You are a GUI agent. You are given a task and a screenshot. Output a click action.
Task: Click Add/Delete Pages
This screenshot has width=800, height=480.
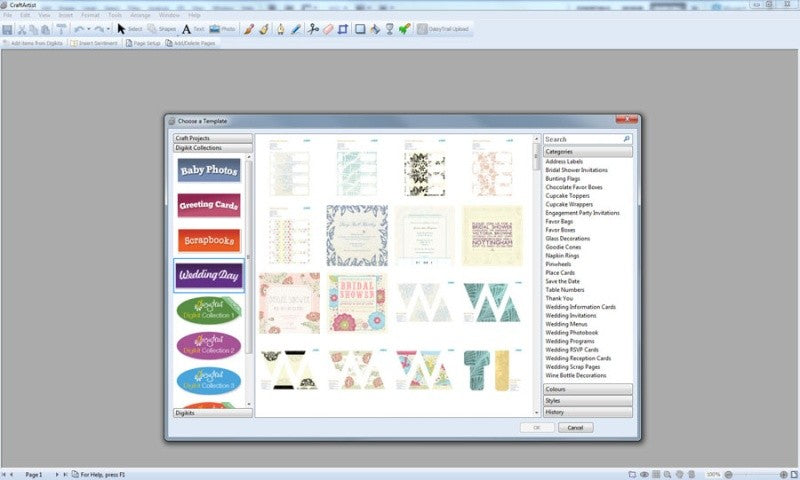coord(190,43)
